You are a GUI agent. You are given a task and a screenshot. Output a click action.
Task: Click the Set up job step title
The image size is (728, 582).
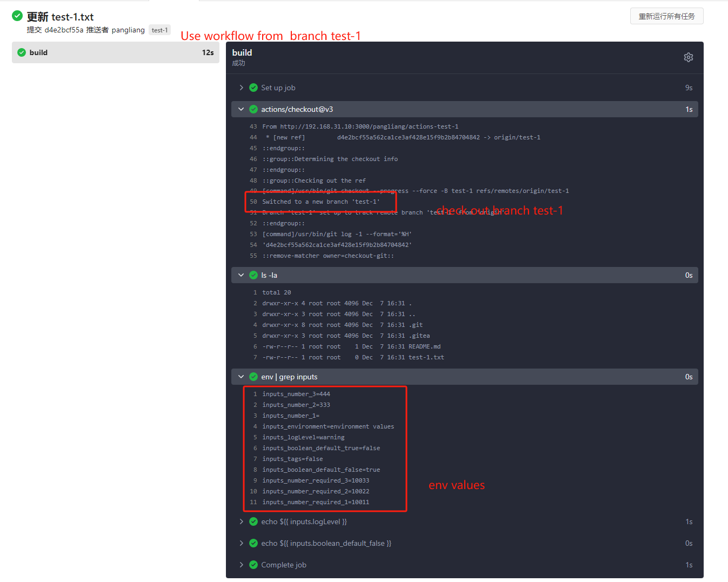pyautogui.click(x=278, y=88)
